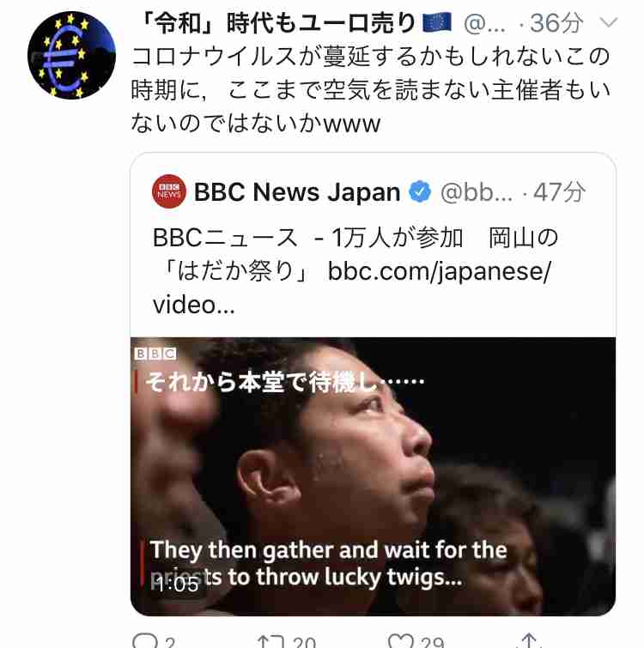The height and width of the screenshot is (648, 644).
Task: Tap the blue verified badge
Action: coord(420,191)
